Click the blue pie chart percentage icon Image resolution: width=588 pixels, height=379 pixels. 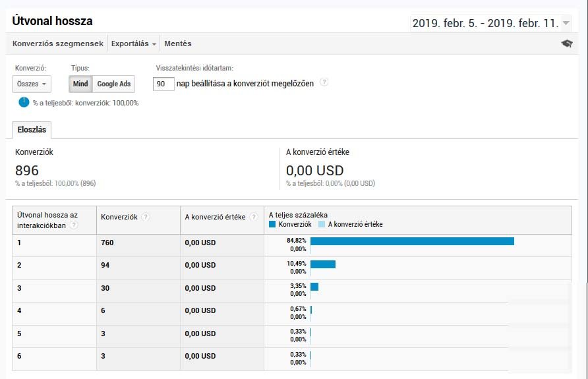[24, 102]
